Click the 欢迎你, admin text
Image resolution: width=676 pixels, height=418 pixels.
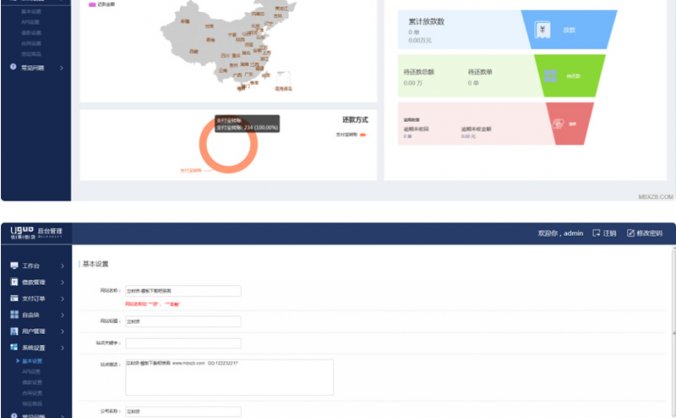[560, 233]
